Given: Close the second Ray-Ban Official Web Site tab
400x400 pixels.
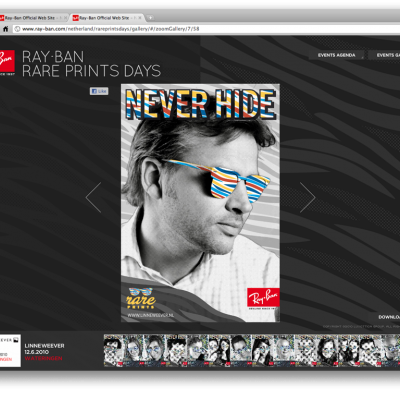Looking at the screenshot, I should point(140,18).
